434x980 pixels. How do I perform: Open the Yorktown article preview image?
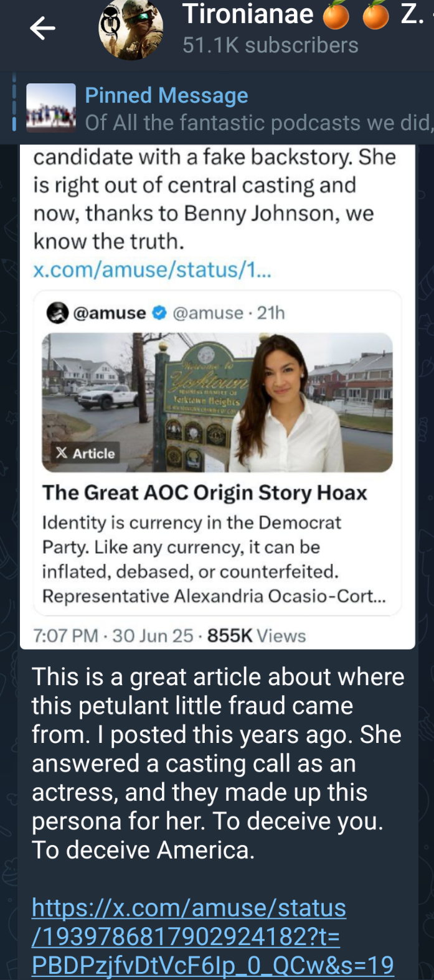tap(217, 402)
